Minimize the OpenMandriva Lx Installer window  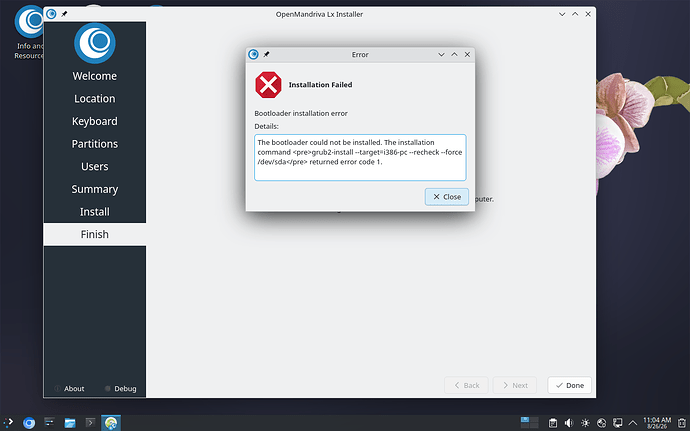(562, 14)
